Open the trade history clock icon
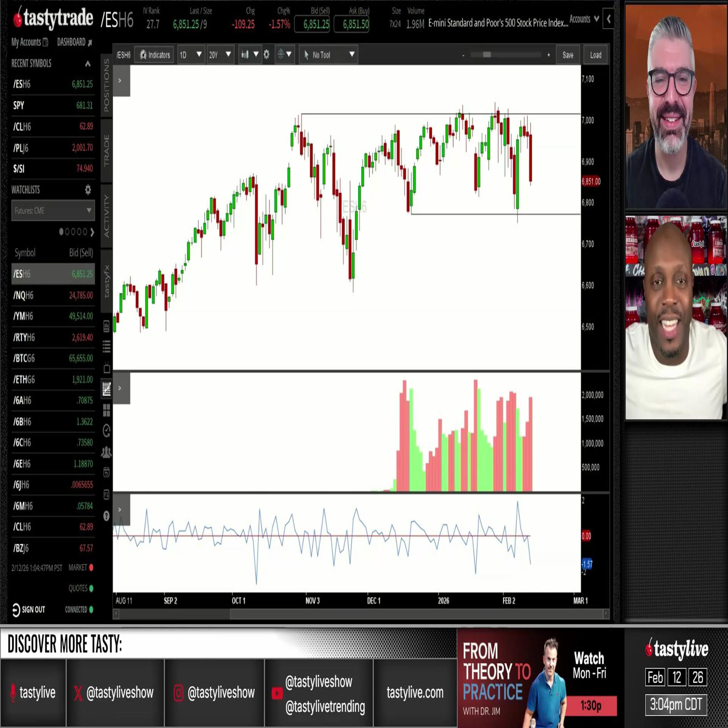The width and height of the screenshot is (728, 728). click(107, 430)
